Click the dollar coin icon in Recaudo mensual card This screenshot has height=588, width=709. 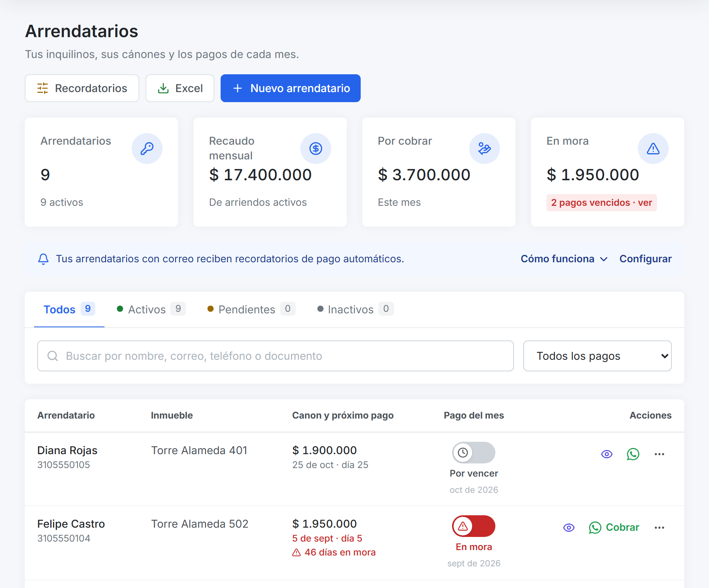tap(316, 149)
